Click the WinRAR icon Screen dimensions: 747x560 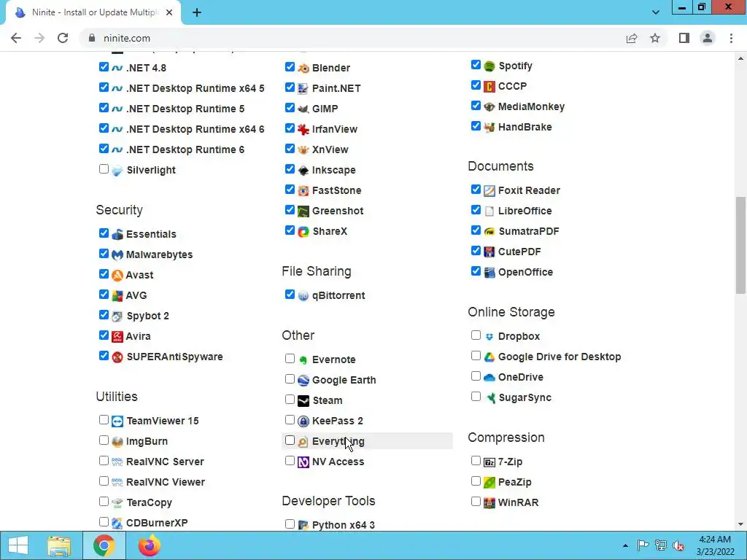point(489,503)
